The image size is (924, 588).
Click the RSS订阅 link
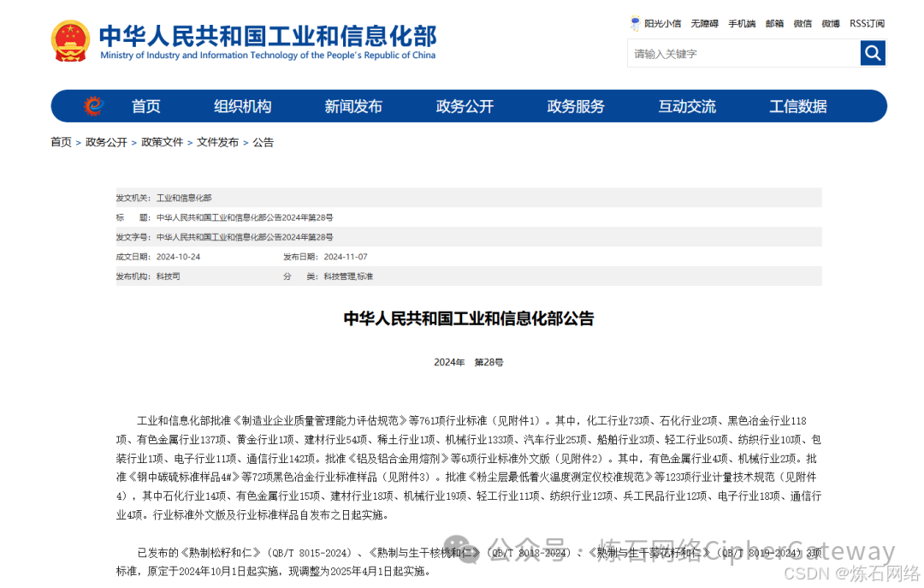pyautogui.click(x=868, y=24)
